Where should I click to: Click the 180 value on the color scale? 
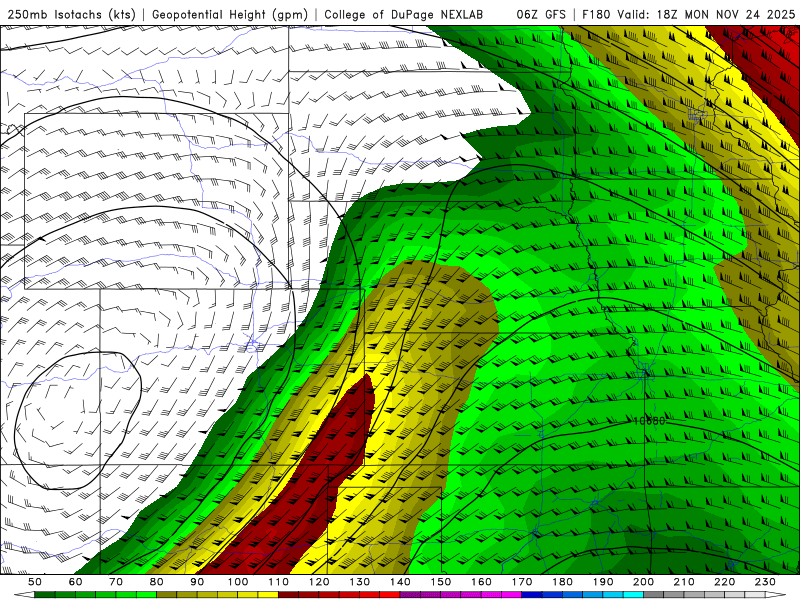[562, 582]
